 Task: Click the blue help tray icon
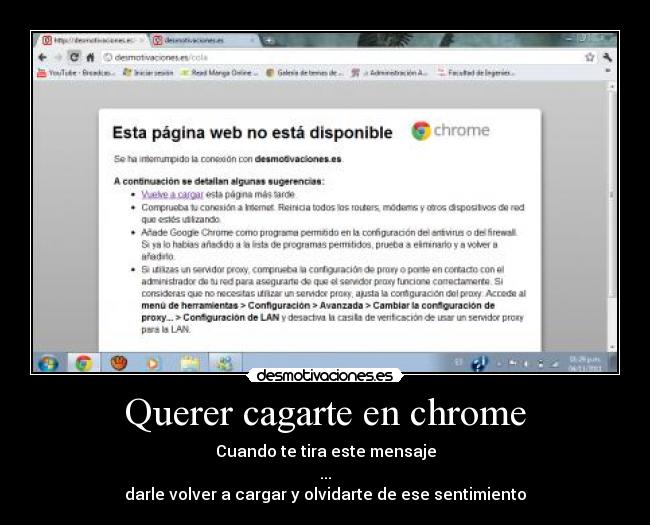[479, 364]
